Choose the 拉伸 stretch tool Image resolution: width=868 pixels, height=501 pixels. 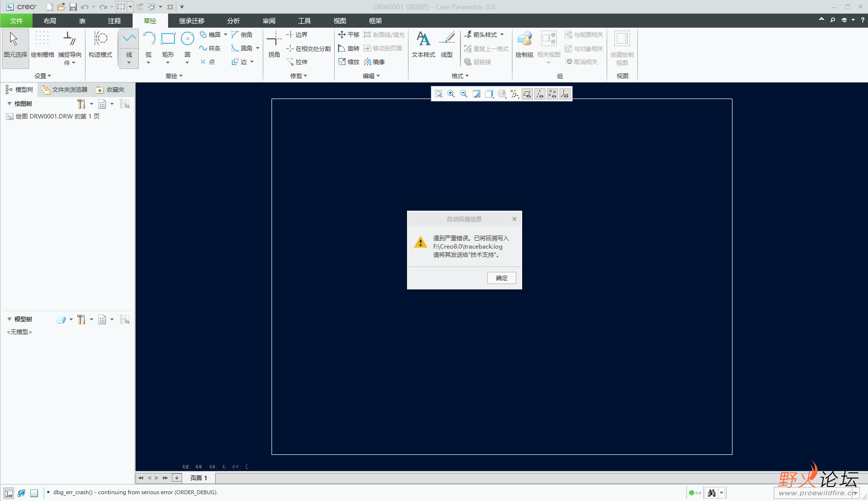(297, 62)
